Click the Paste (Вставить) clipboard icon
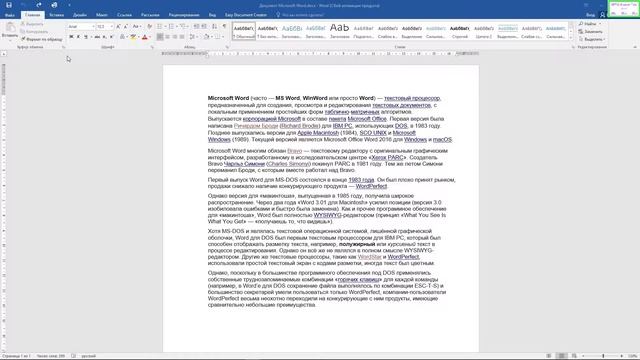Screen dimensions: 640x360 pyautogui.click(x=10, y=28)
